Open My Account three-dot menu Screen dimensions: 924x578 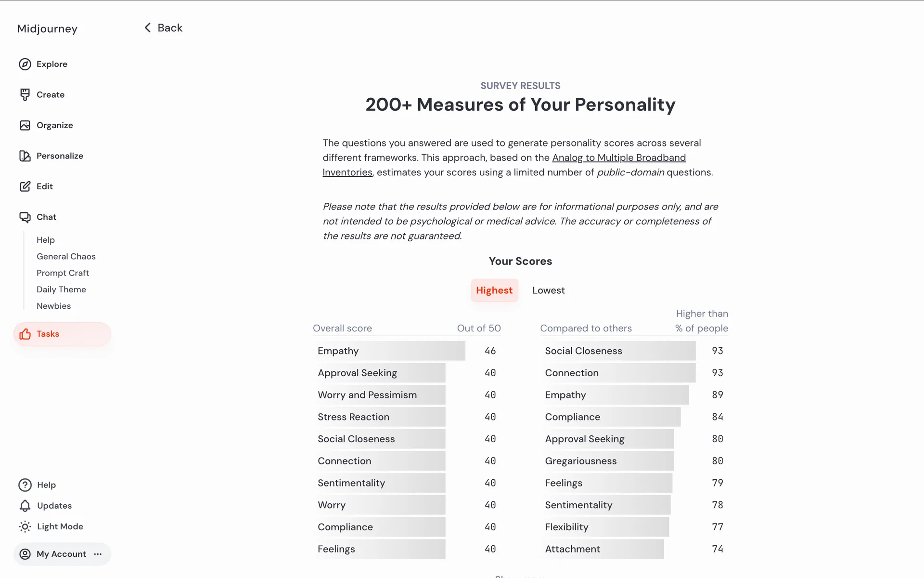pyautogui.click(x=98, y=554)
